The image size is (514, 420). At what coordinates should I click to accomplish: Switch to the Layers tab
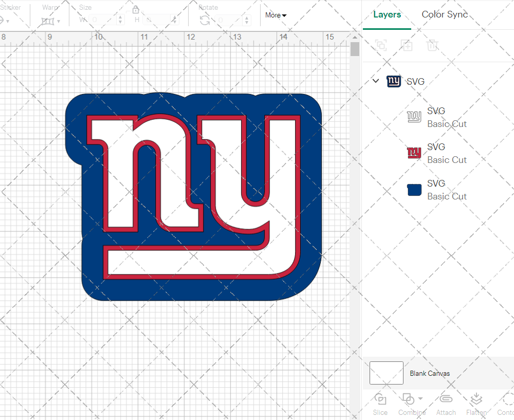[387, 14]
